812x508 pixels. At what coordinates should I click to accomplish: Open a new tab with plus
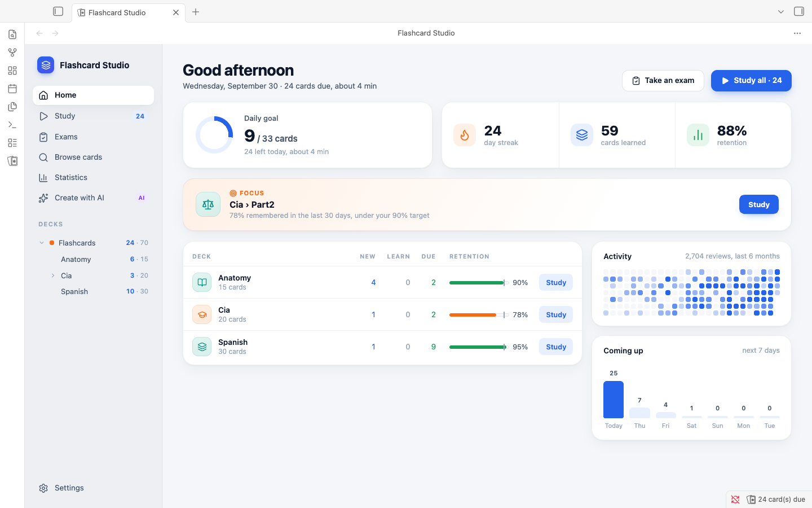click(196, 12)
